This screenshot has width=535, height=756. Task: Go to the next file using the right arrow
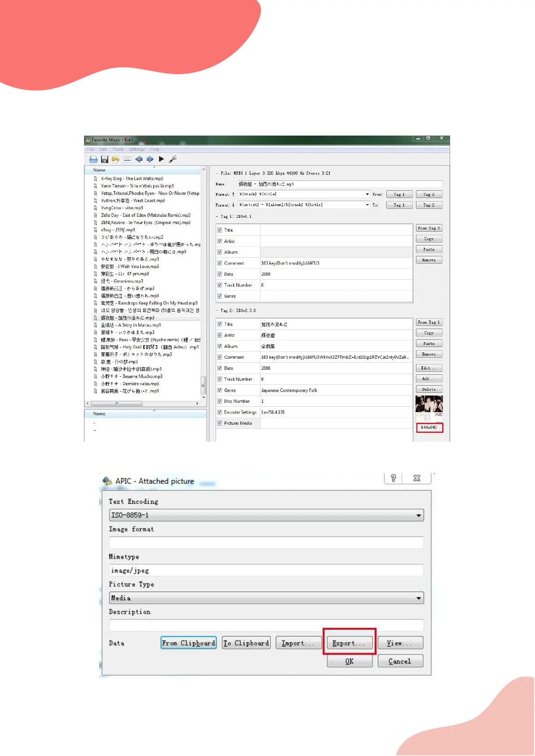(150, 159)
